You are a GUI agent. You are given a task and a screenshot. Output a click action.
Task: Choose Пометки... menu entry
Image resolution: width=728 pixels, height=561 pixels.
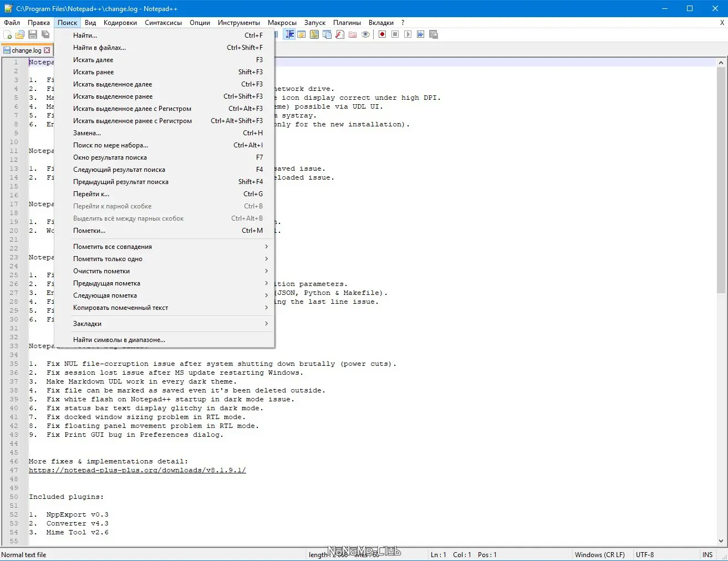click(x=165, y=231)
